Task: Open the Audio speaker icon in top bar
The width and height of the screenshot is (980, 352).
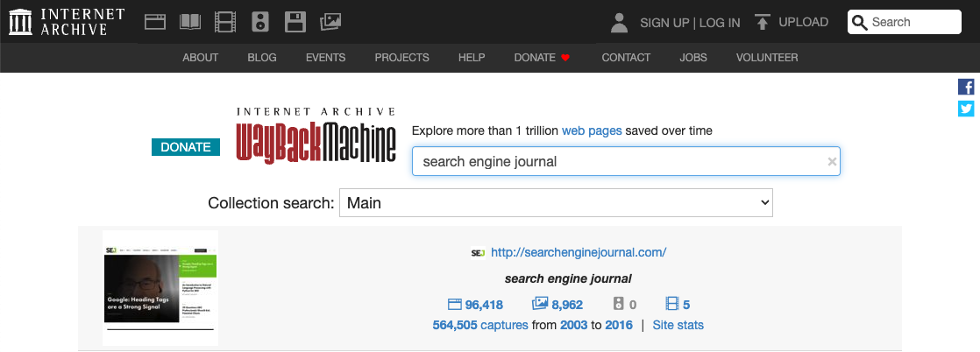Action: point(260,23)
